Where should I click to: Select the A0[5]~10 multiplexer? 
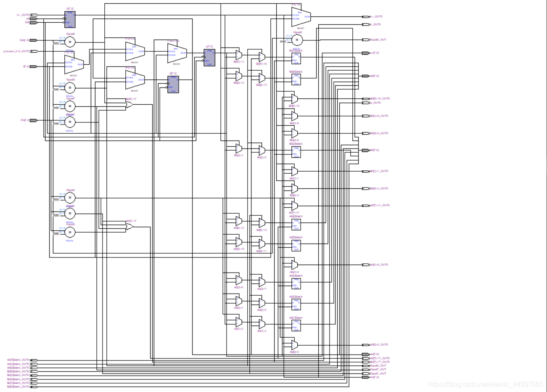pos(239,242)
